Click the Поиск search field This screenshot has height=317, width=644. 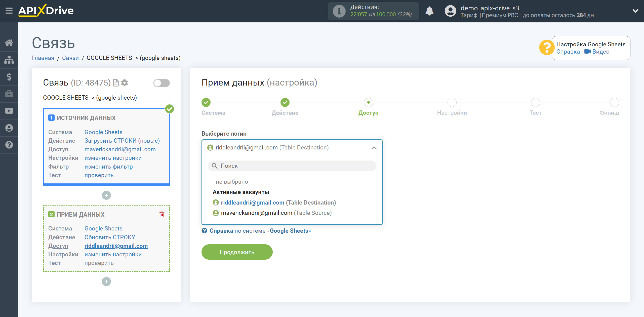point(292,166)
